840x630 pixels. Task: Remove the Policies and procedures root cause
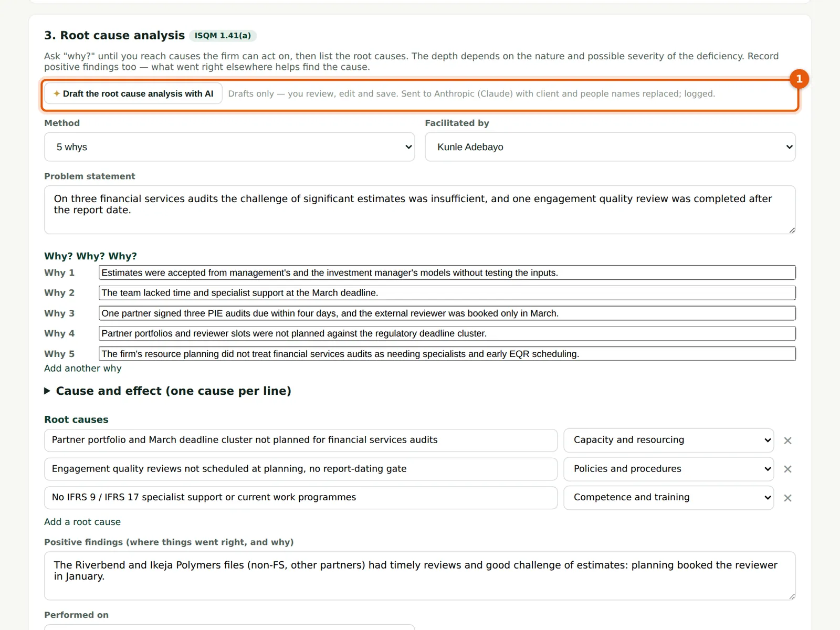(x=787, y=469)
